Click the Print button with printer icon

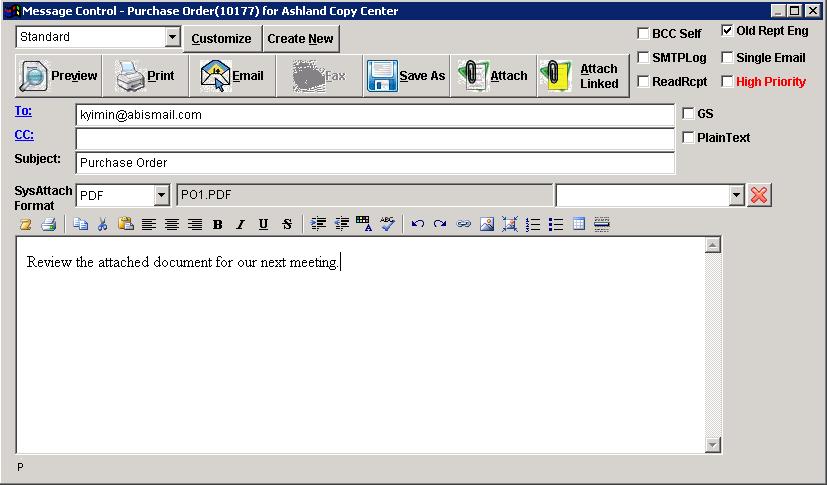point(145,76)
